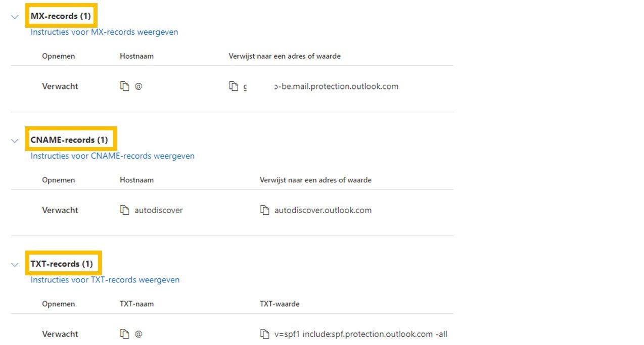Image resolution: width=644 pixels, height=345 pixels.
Task: Copy the mail.protection.outlook.com MX value
Action: pos(234,86)
